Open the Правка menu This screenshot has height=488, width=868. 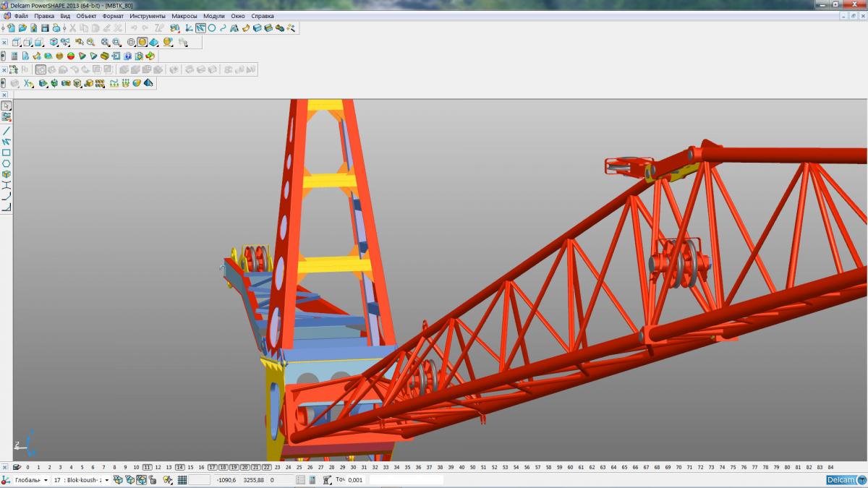pyautogui.click(x=44, y=15)
